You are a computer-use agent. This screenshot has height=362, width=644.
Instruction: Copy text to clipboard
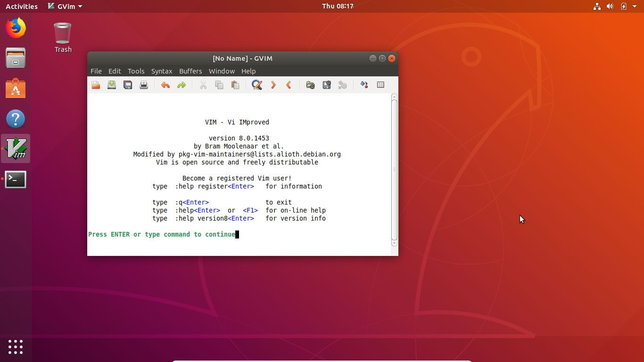coord(219,85)
